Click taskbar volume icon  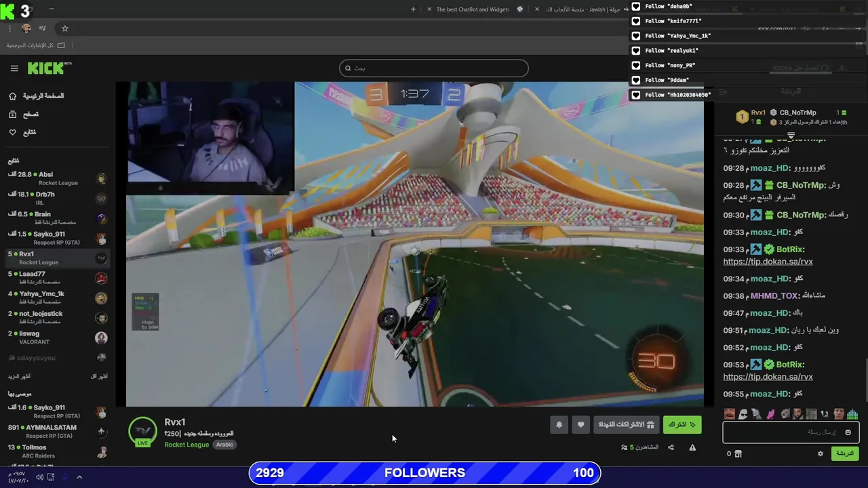point(39,477)
